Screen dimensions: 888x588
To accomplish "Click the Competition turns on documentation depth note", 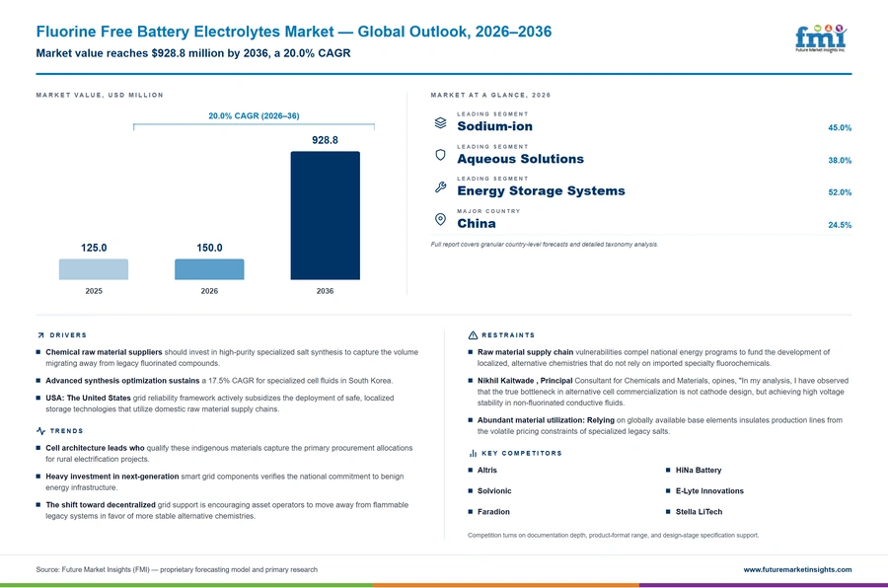I will [614, 536].
